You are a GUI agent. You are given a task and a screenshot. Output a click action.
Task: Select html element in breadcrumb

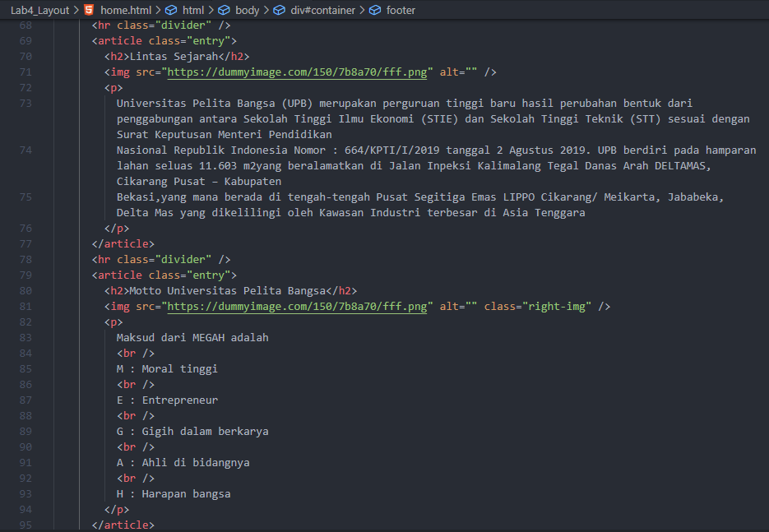click(x=193, y=10)
